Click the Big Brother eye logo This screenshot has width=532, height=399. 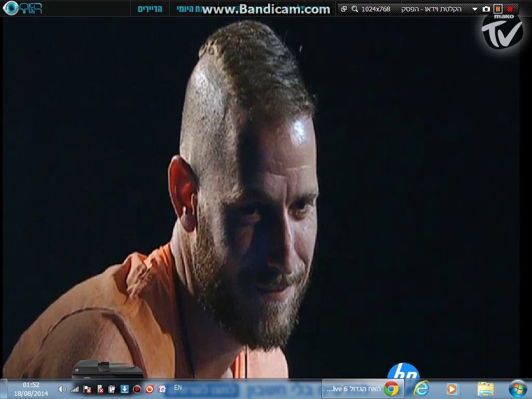[22, 8]
